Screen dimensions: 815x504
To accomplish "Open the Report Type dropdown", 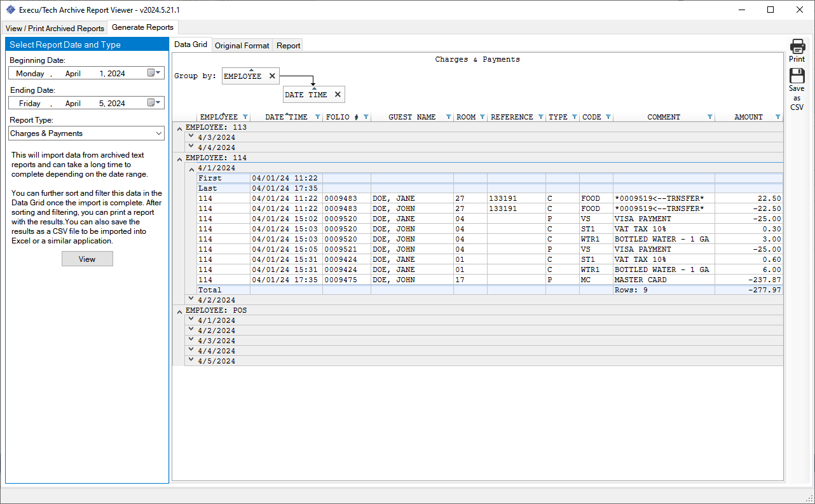I will 159,133.
